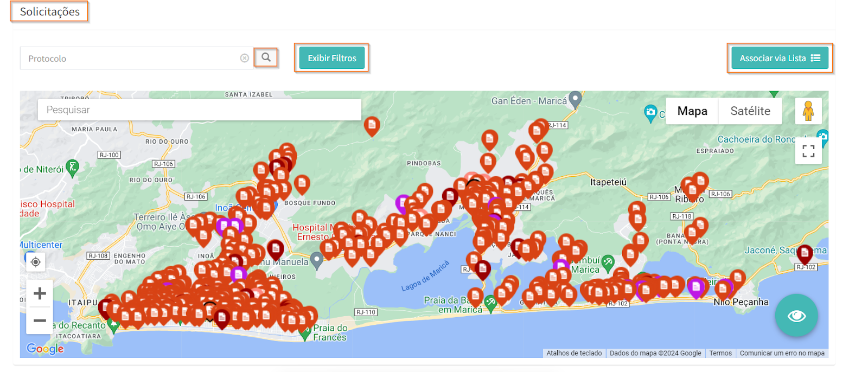This screenshot has width=868, height=372.
Task: Type in the Protocolo input field
Action: click(130, 59)
